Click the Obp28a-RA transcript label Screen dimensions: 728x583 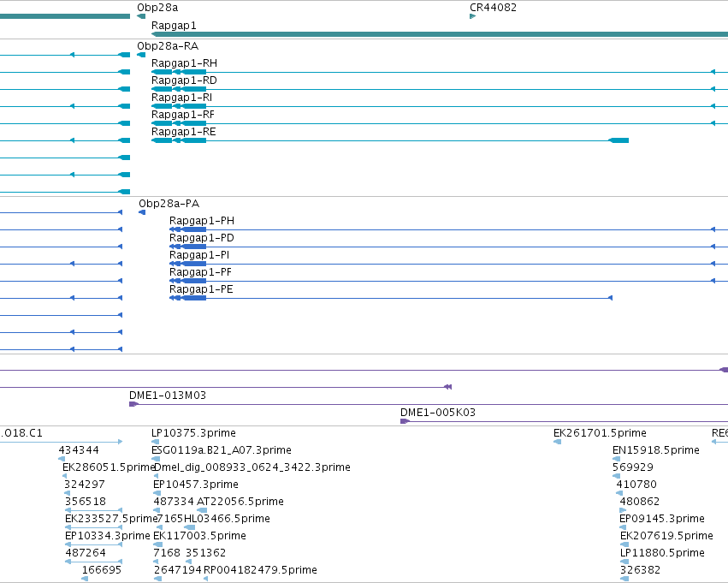point(168,46)
